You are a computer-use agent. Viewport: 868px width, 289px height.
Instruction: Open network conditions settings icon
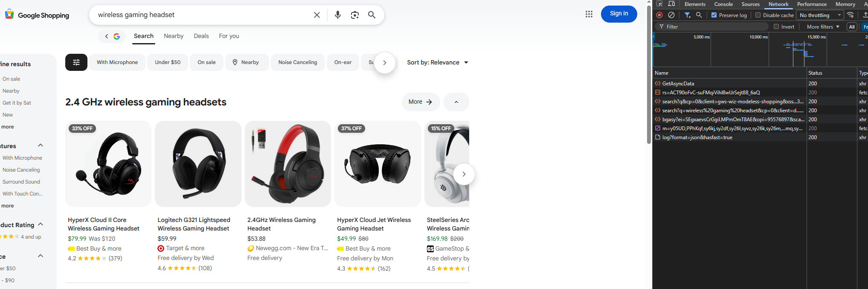[x=851, y=15]
